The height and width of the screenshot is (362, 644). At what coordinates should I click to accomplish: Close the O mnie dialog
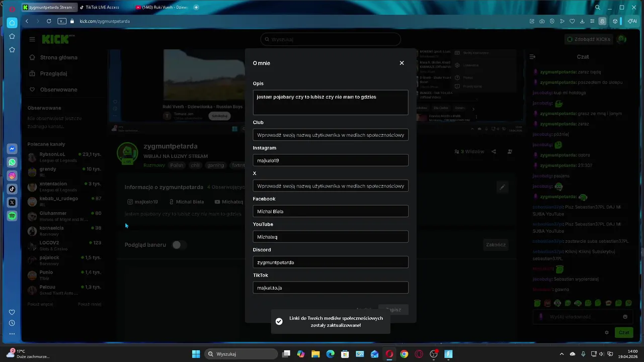[x=401, y=63]
